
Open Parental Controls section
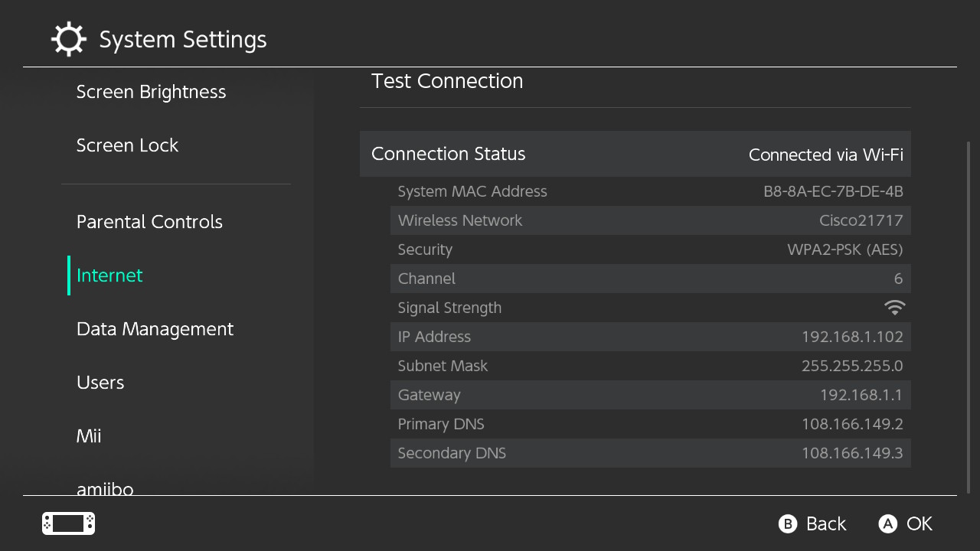(149, 222)
